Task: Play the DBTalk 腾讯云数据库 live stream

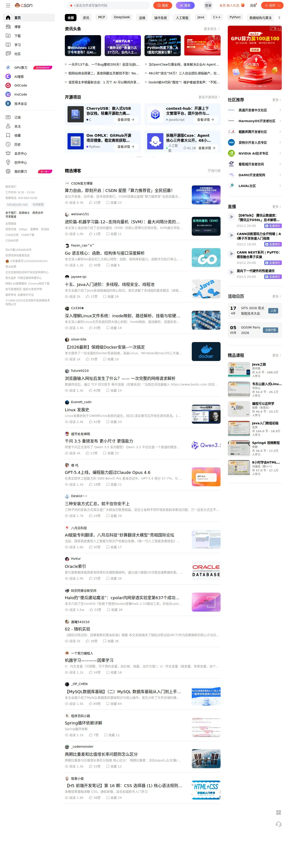Action: click(x=231, y=217)
